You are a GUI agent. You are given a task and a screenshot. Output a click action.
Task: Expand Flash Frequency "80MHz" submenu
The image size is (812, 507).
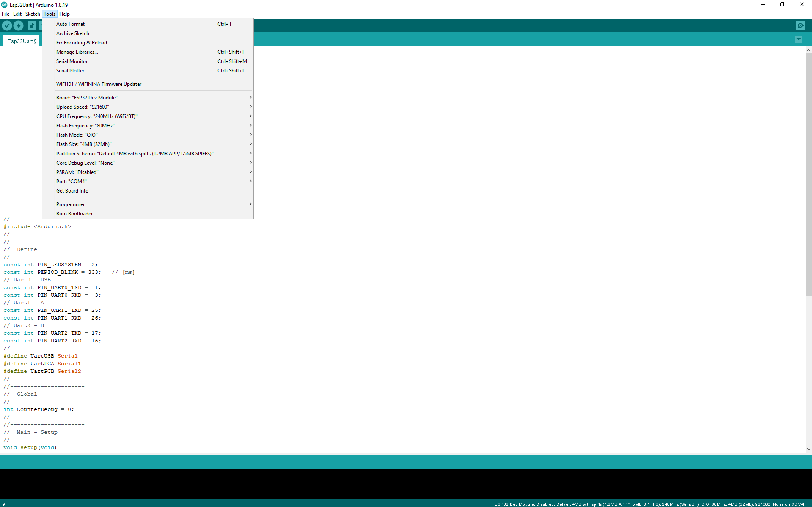pos(148,126)
